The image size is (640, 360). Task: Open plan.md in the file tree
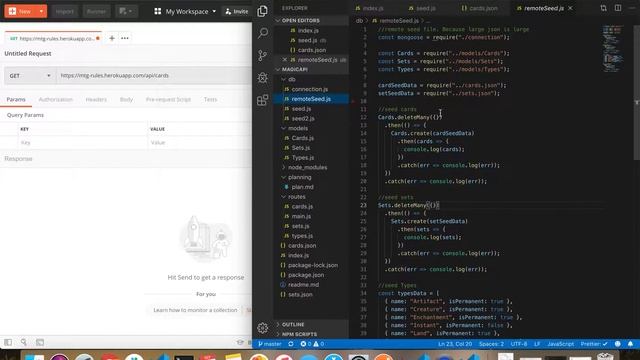pos(302,187)
